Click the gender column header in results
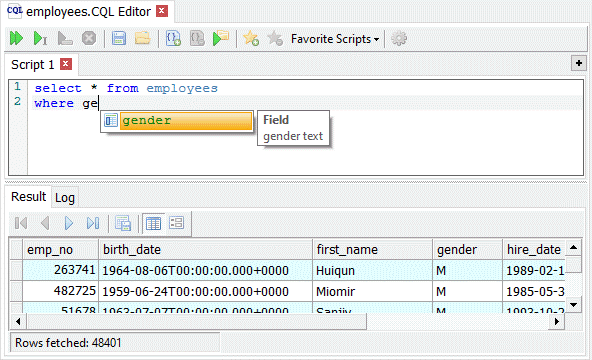 [x=467, y=249]
